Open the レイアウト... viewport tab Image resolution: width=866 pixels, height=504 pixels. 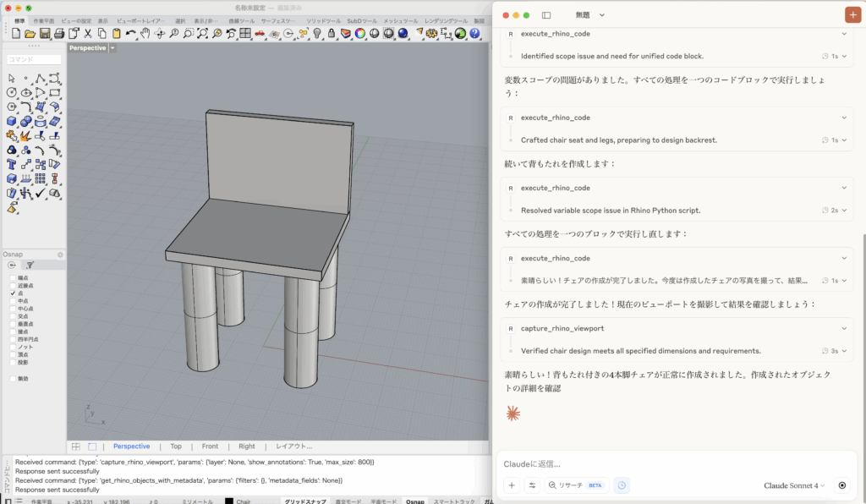pyautogui.click(x=293, y=446)
